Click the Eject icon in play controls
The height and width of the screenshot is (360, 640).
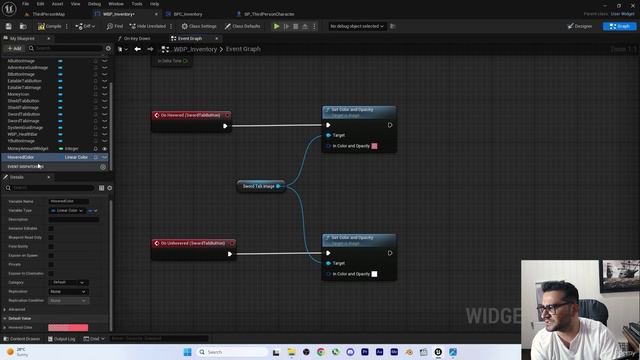point(305,26)
